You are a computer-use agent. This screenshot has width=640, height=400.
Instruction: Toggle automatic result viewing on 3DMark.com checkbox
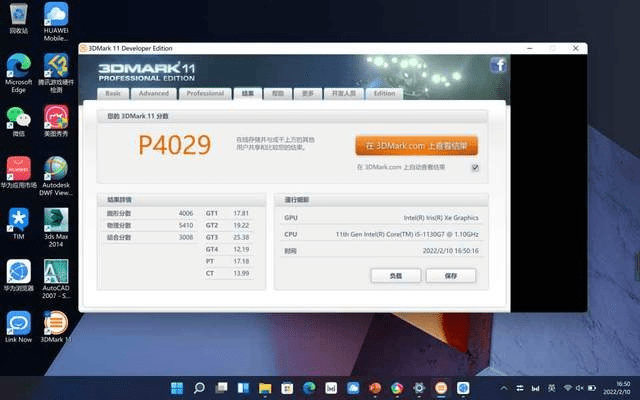pos(475,168)
